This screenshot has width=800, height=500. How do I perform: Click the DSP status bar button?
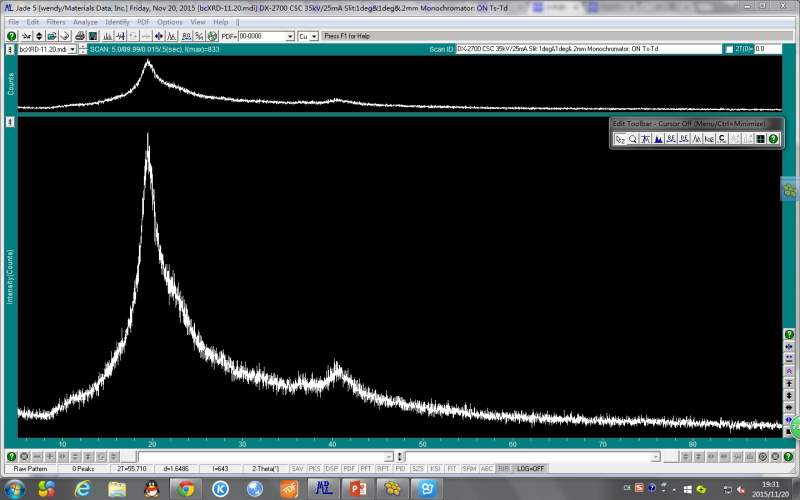click(332, 468)
